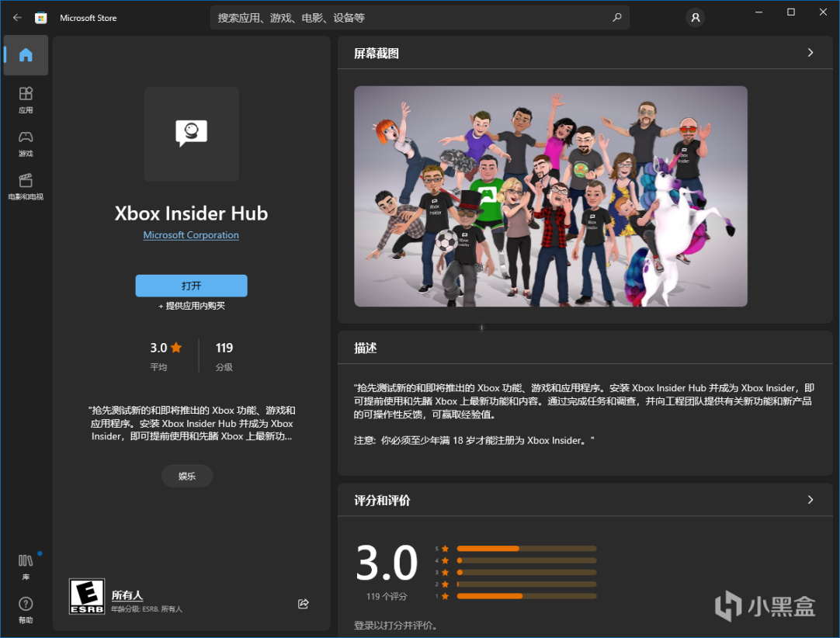The width and height of the screenshot is (840, 638).
Task: Share the app using share icon
Action: tap(304, 604)
